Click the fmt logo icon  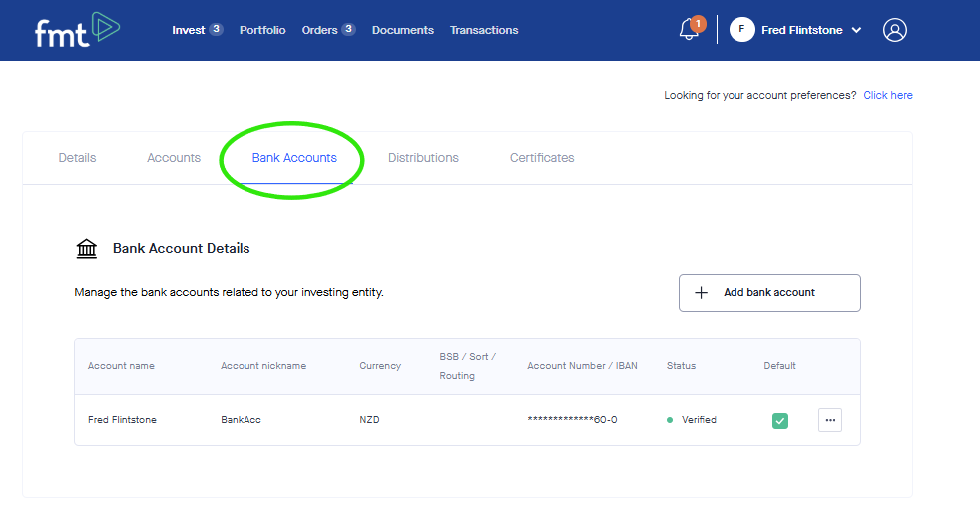tap(77, 30)
